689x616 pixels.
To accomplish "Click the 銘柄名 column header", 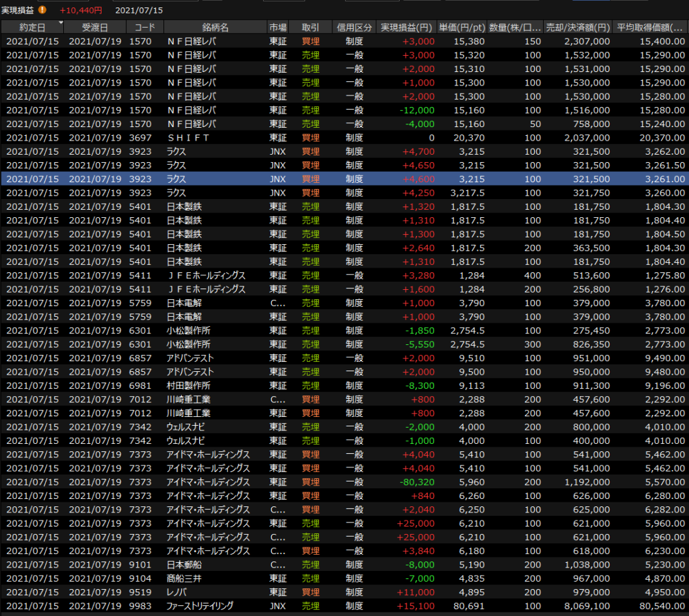I will point(215,28).
